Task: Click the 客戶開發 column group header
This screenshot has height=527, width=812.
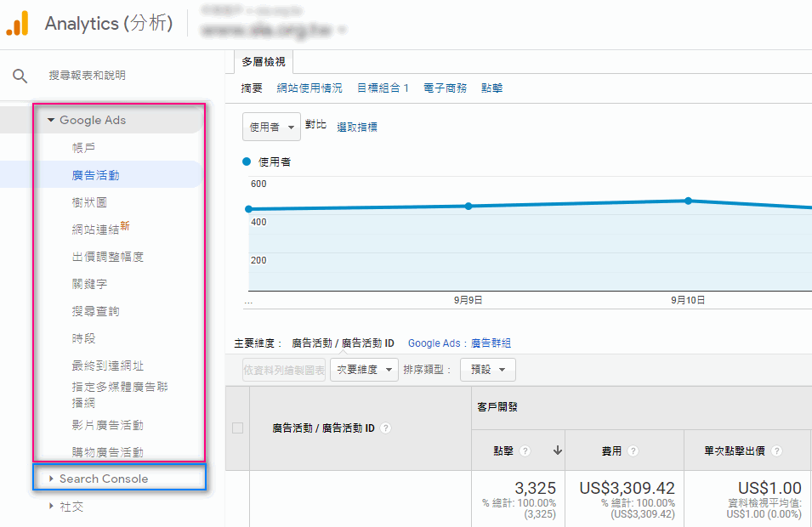Action: tap(497, 407)
